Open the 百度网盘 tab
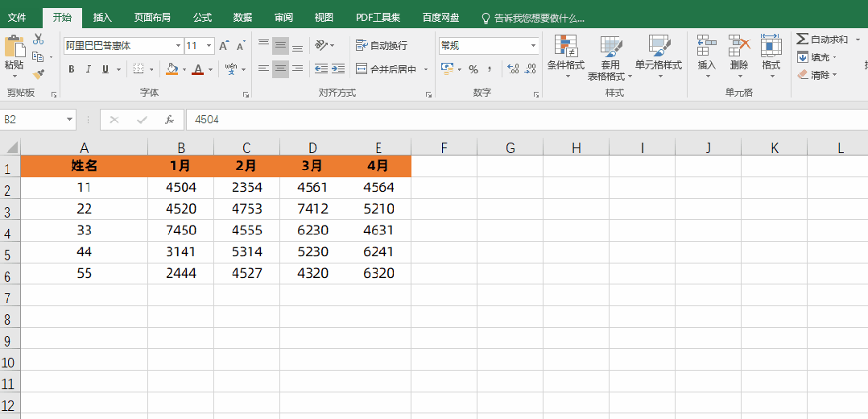Screen dimensions: 868x419 pos(440,18)
